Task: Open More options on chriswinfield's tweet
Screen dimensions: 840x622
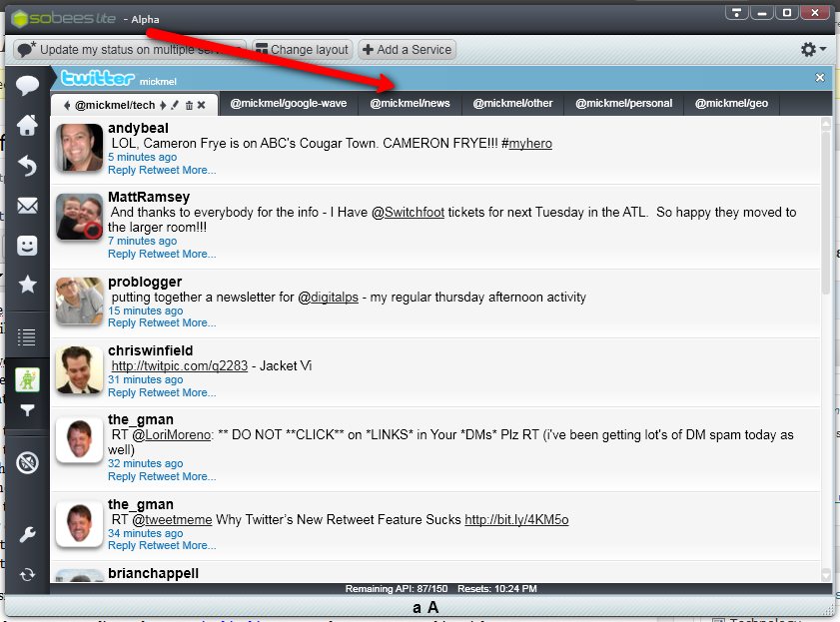Action: click(x=200, y=393)
